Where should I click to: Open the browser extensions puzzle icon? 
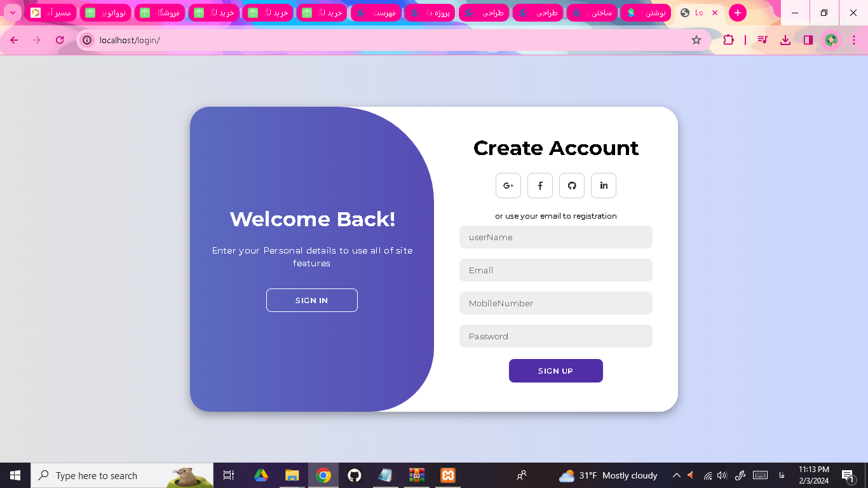coord(728,40)
